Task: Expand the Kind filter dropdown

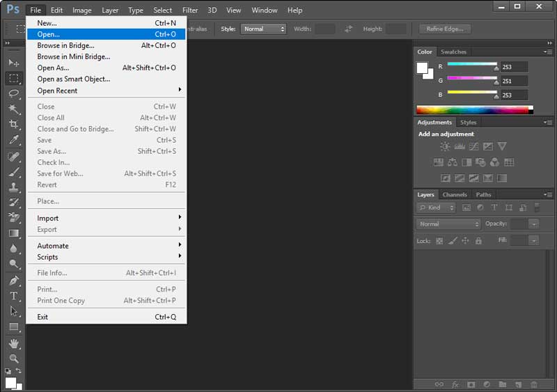Action: click(437, 207)
